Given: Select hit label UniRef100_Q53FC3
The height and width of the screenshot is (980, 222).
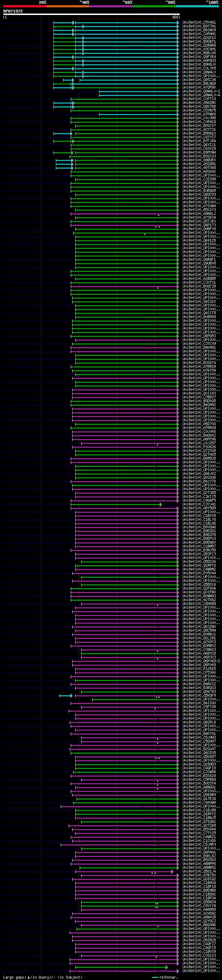Looking at the screenshot, I should (199, 554).
